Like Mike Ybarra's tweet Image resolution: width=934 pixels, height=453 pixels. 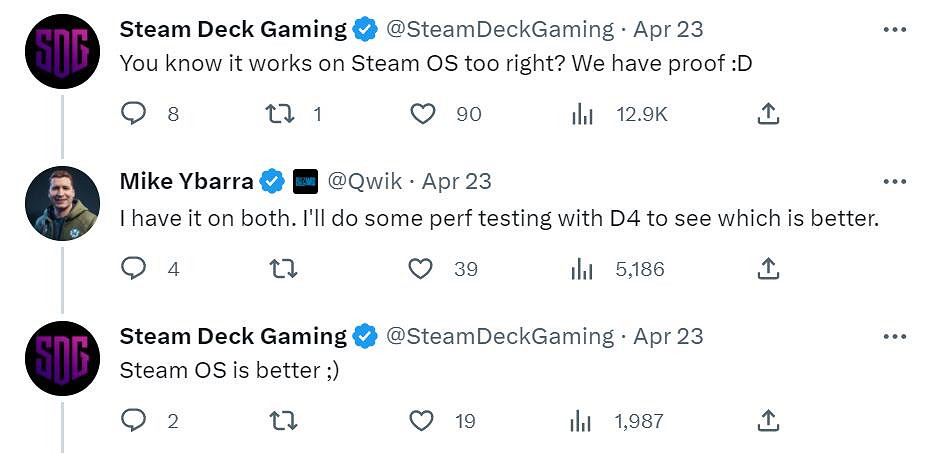coord(422,269)
